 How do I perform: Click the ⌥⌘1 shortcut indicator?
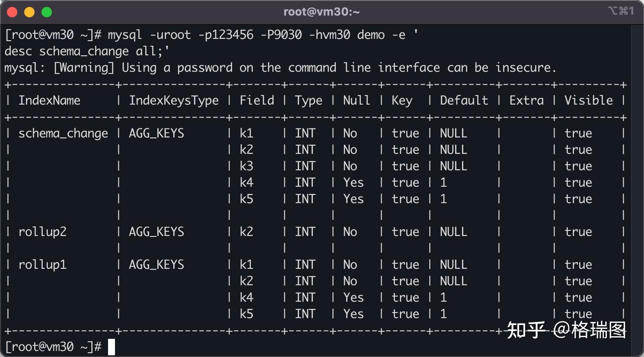click(x=621, y=11)
